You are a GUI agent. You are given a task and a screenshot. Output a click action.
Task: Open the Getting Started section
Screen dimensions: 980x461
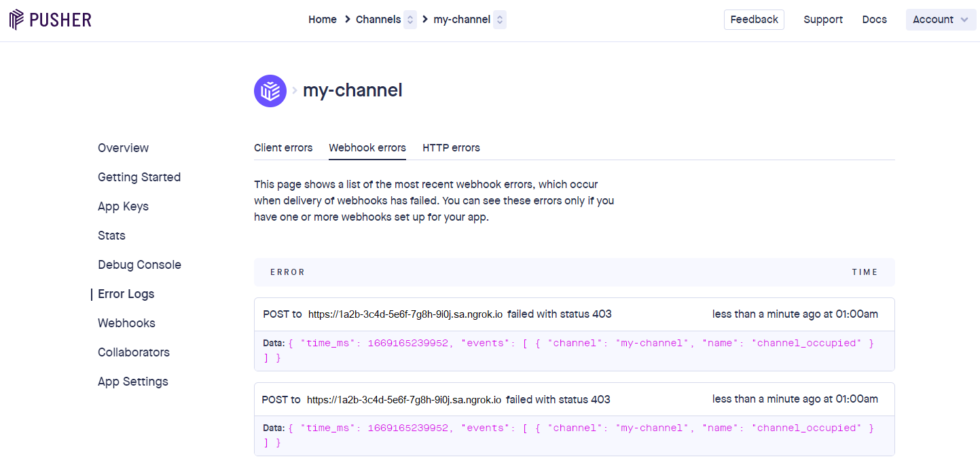click(x=139, y=177)
